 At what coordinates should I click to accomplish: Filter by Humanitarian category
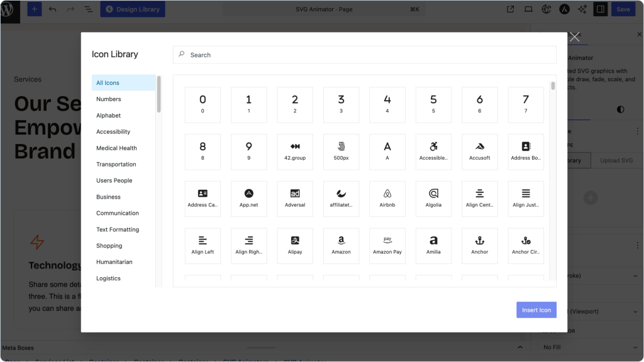pos(124,262)
